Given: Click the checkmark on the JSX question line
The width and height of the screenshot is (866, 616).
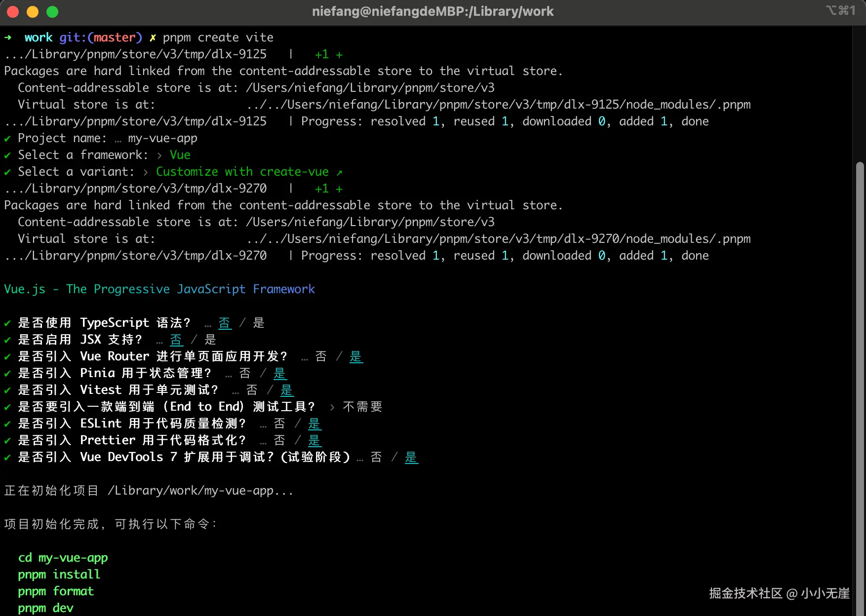Looking at the screenshot, I should coord(7,340).
